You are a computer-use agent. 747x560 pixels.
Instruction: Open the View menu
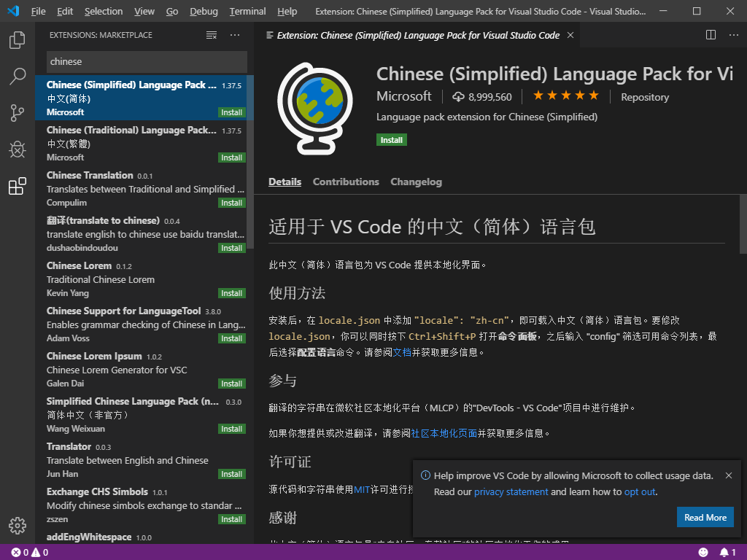144,12
